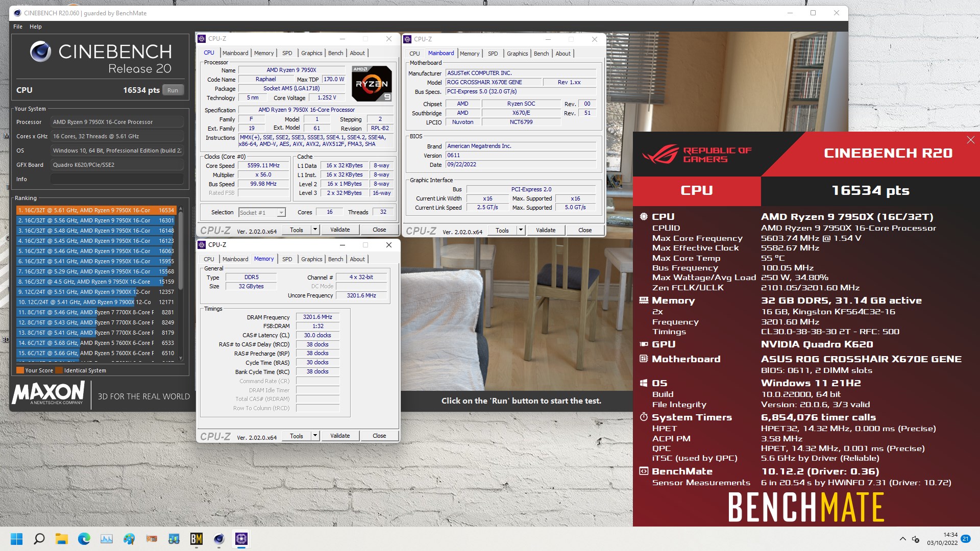Switch to Mainboard tab in CPU-Z CPU window

(235, 53)
